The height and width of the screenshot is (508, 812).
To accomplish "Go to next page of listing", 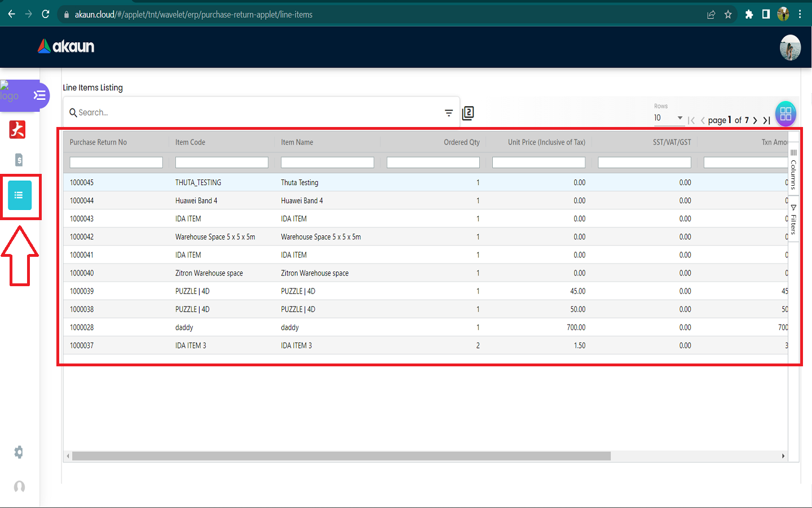I will pos(755,120).
